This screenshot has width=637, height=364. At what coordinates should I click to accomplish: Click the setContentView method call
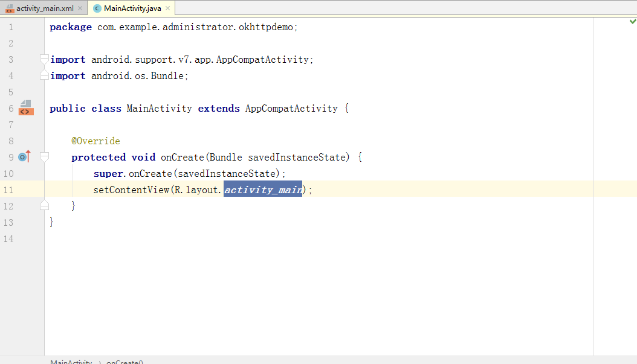pos(131,190)
